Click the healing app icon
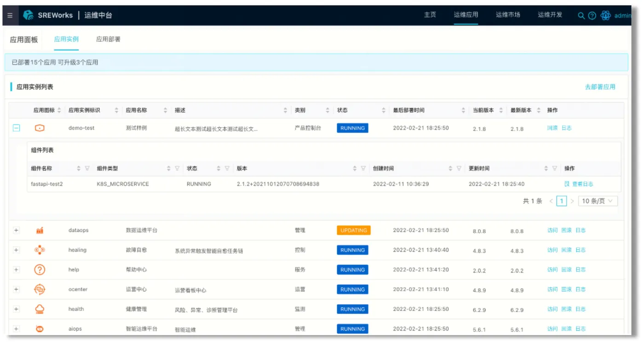 tap(40, 250)
